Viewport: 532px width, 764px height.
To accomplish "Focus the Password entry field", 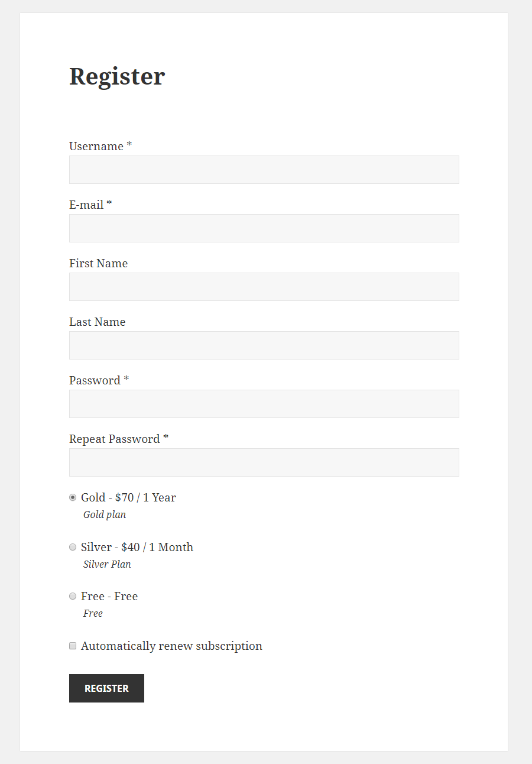I will tap(264, 404).
